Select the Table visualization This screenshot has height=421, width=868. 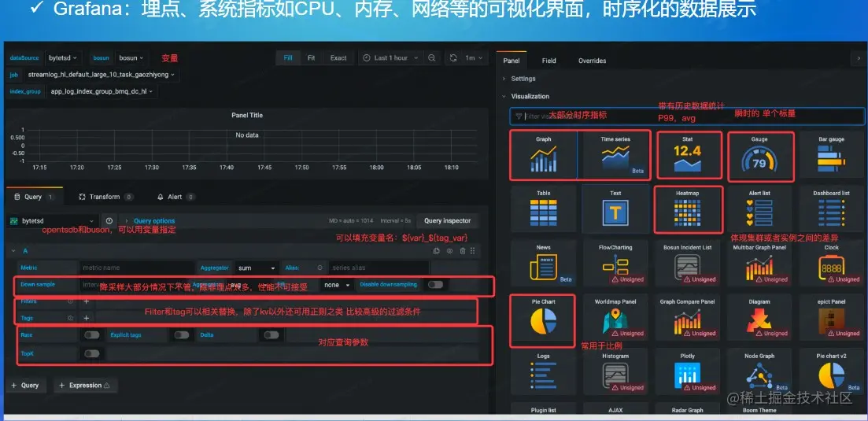point(544,209)
